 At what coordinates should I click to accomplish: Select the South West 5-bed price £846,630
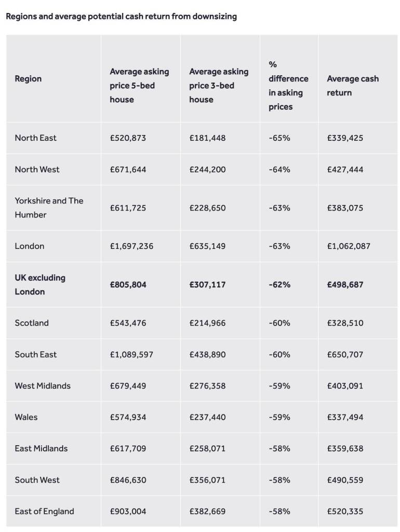(128, 480)
